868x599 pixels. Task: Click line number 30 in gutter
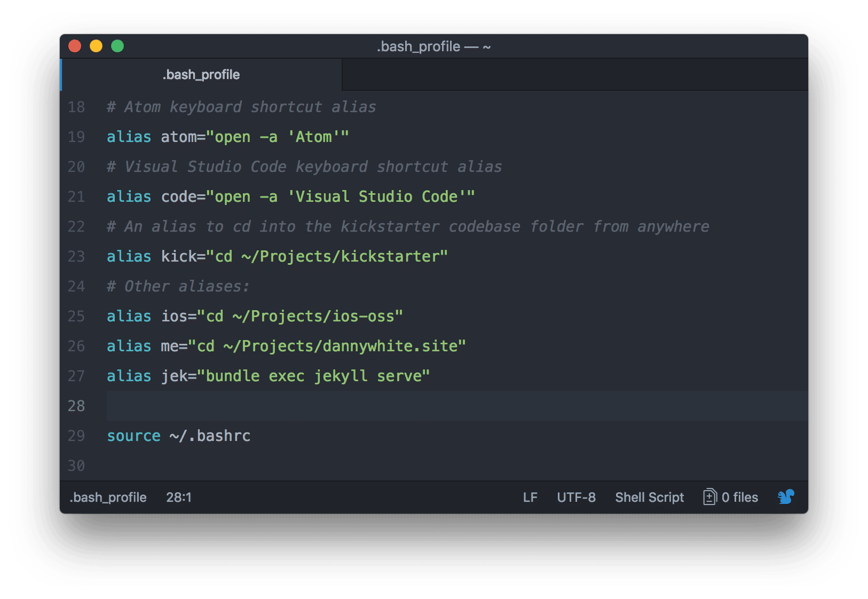tap(76, 466)
